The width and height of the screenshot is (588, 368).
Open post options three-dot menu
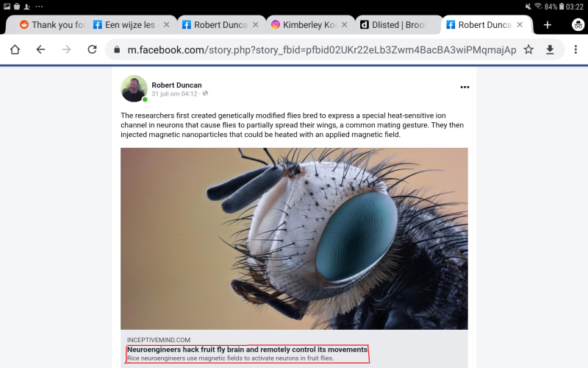(x=465, y=87)
